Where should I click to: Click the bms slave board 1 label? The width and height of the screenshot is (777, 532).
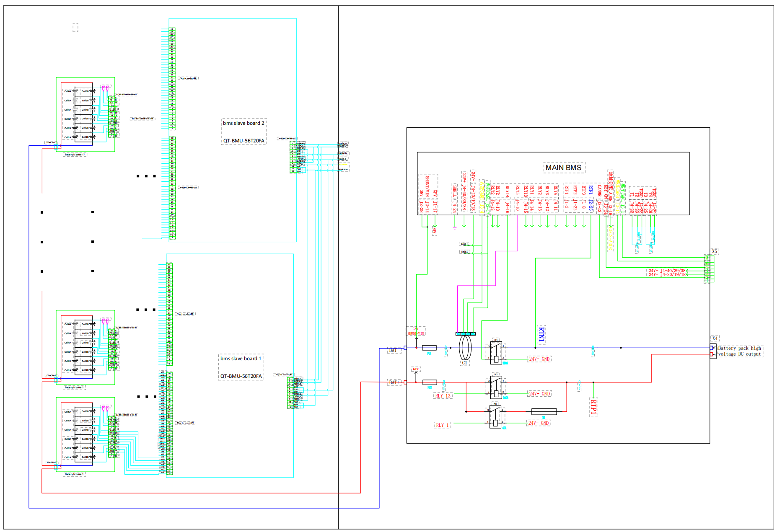(x=241, y=359)
